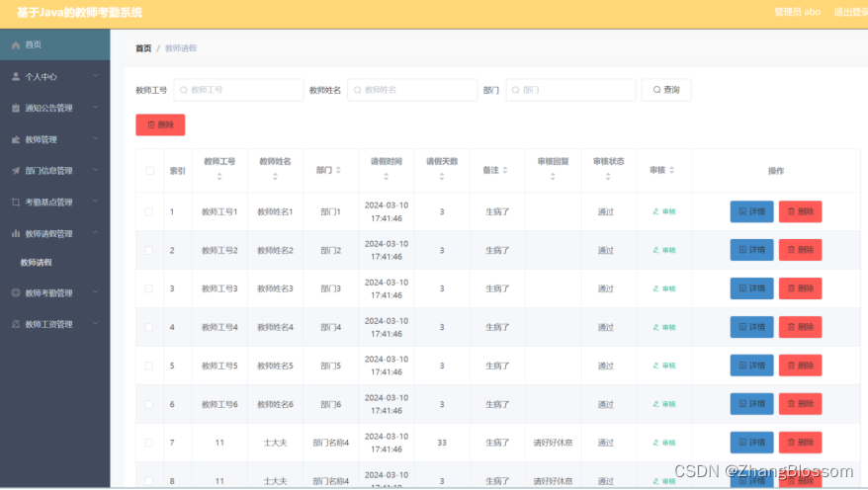This screenshot has height=490, width=868.
Task: Click the 删除 button in row 6
Action: [x=800, y=404]
